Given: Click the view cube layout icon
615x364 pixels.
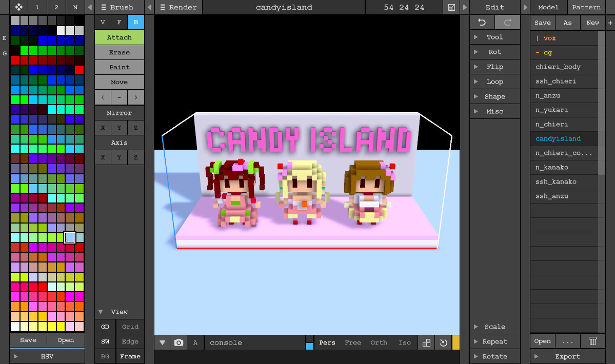Looking at the screenshot, I should [426, 342].
